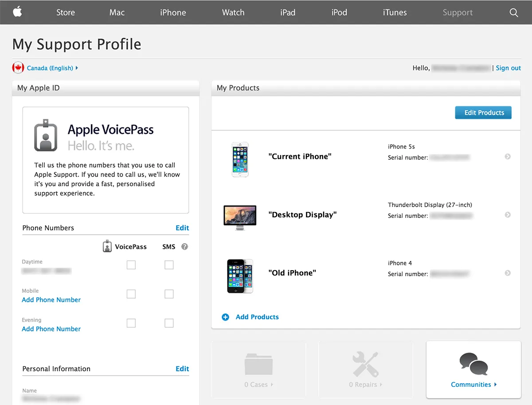The width and height of the screenshot is (532, 405).
Task: Open the Support navigation item
Action: pyautogui.click(x=458, y=12)
